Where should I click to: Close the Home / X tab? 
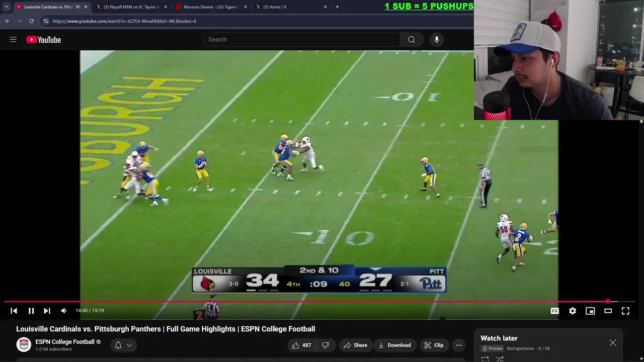point(325,7)
